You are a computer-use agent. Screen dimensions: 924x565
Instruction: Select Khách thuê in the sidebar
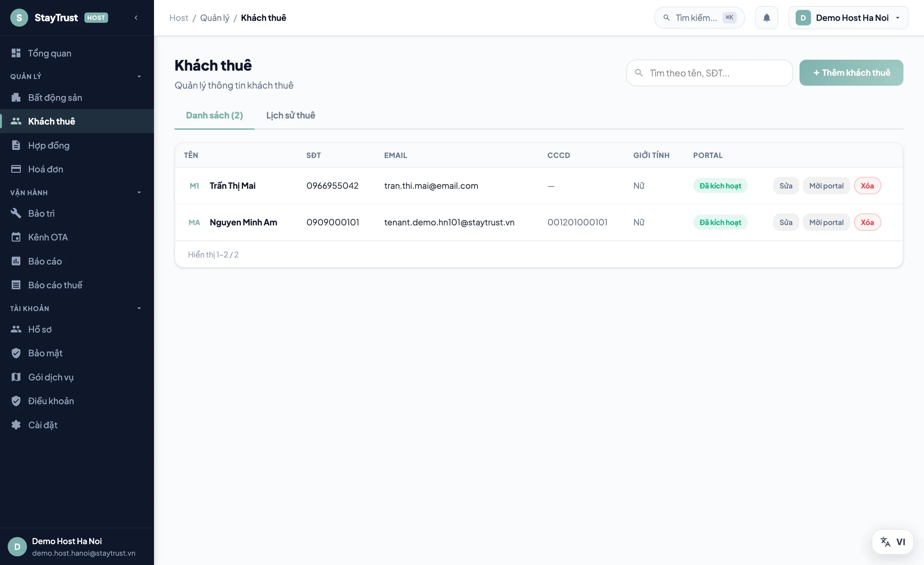pos(77,121)
